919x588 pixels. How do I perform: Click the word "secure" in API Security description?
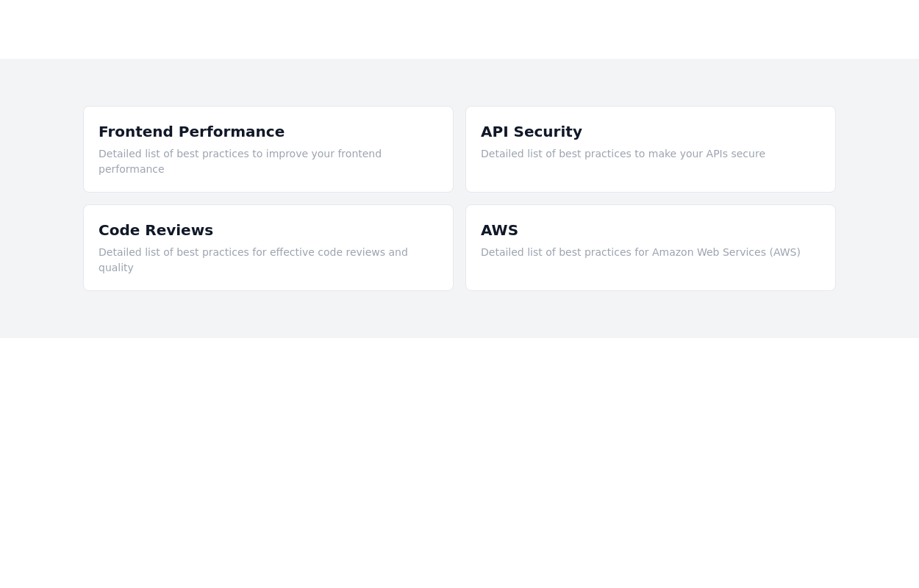(x=748, y=154)
